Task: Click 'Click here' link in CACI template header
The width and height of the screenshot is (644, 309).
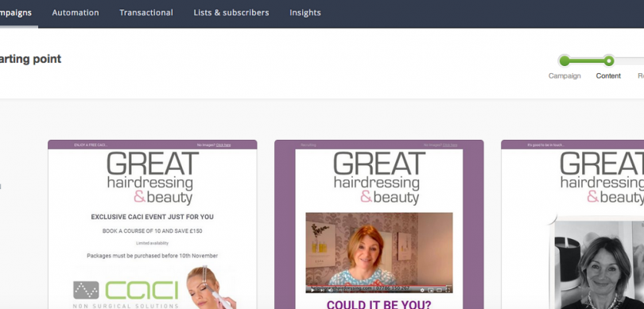Action: (223, 145)
